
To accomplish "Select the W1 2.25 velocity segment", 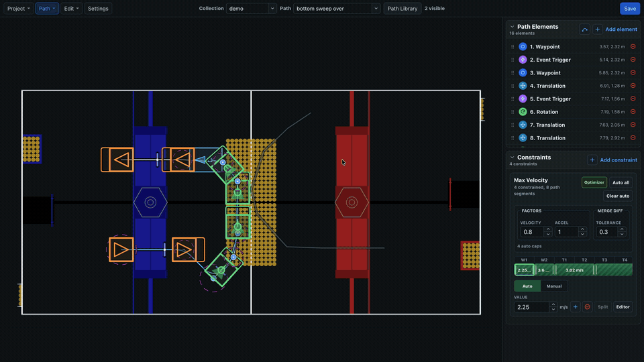I will coord(524,269).
